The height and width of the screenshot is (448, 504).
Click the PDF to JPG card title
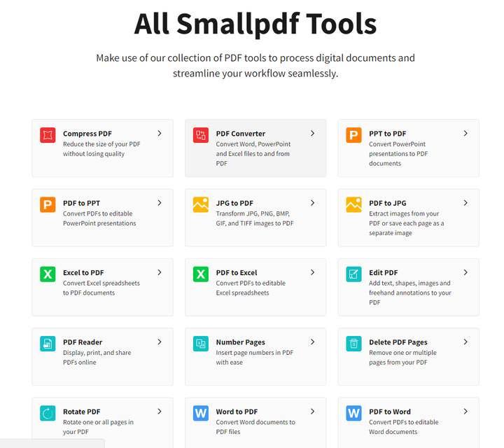tap(387, 203)
